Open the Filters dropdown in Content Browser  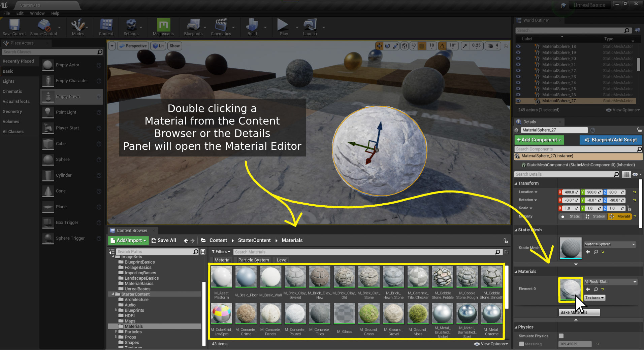[x=221, y=252]
